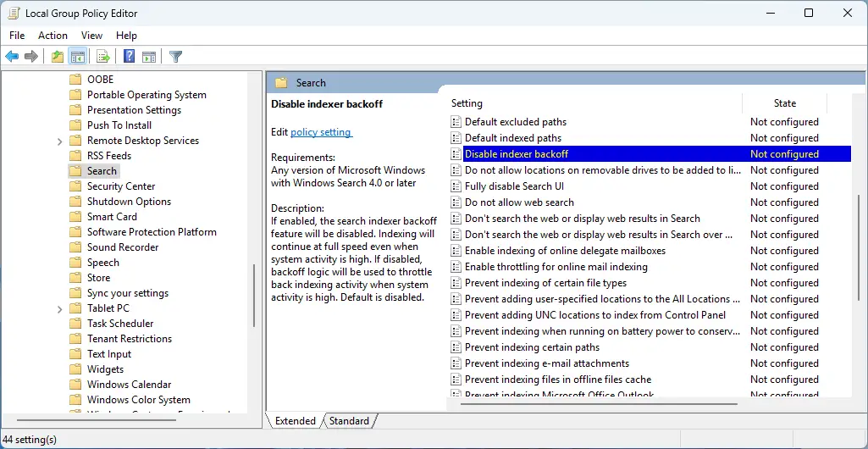The height and width of the screenshot is (449, 868).
Task: Click folder icon next to RSS Feeds
Action: 75,156
